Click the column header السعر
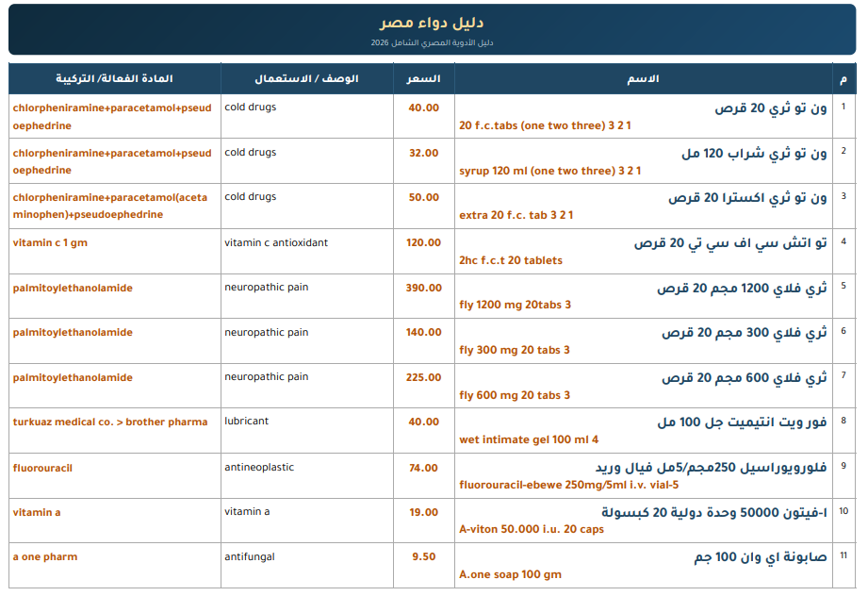 click(423, 78)
